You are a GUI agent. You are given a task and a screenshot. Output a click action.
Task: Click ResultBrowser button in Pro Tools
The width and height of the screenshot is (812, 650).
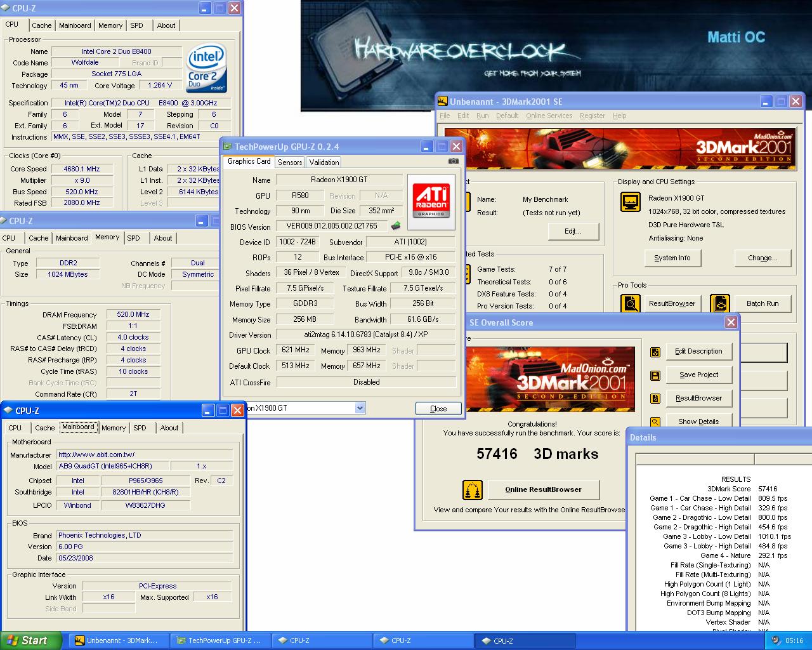[x=672, y=303]
